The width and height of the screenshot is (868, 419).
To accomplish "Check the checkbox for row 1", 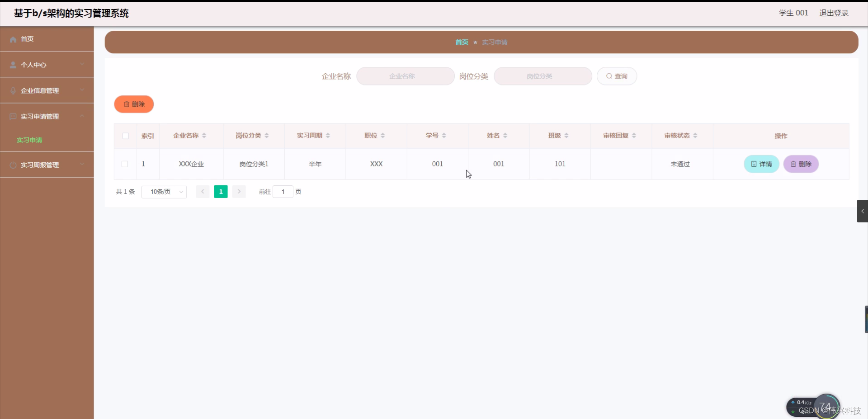I will [125, 164].
